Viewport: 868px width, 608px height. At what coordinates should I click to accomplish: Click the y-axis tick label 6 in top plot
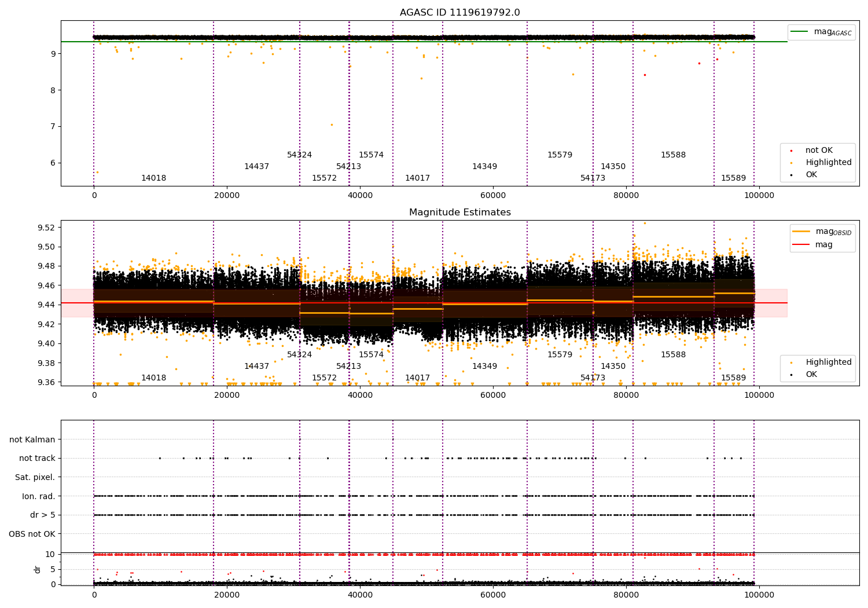coord(53,163)
